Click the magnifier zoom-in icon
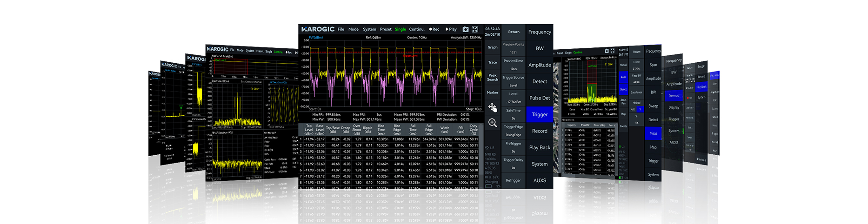Screen dimensions: 868x224 point(492,123)
